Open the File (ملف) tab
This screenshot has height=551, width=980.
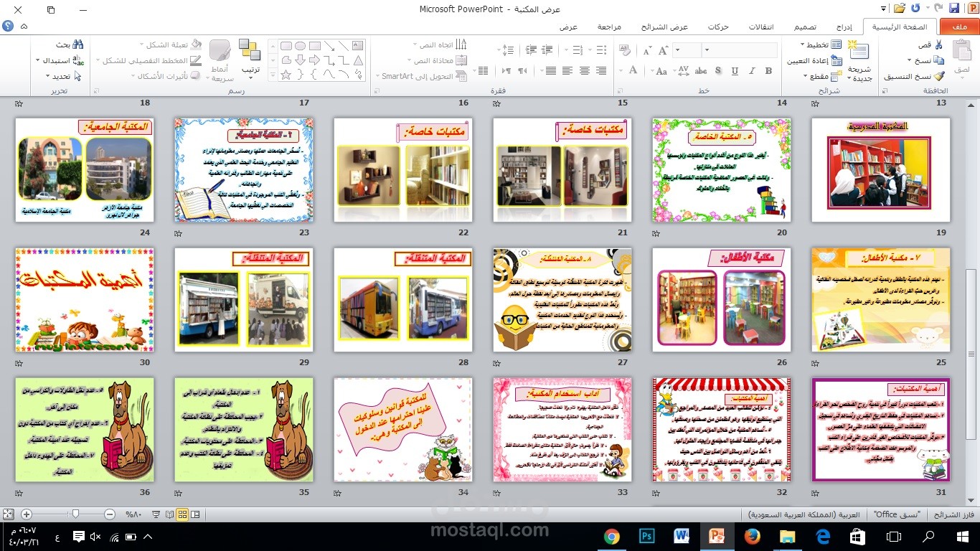(x=959, y=27)
